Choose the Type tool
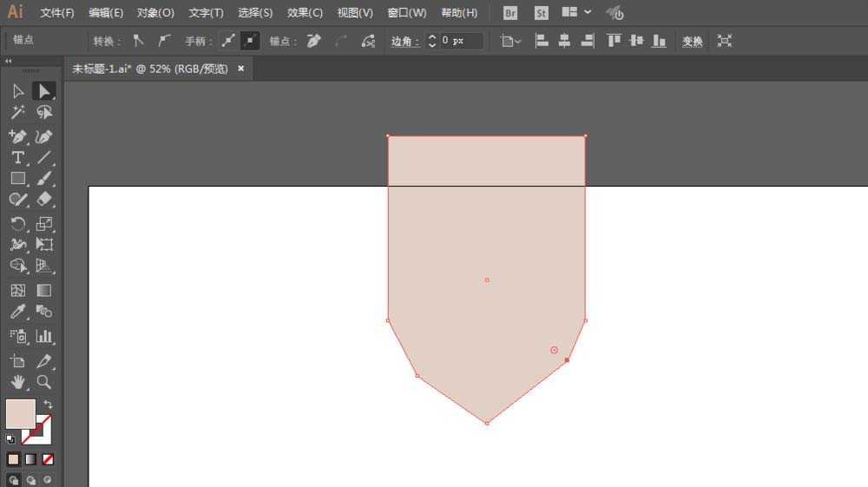The image size is (868, 487). point(17,158)
